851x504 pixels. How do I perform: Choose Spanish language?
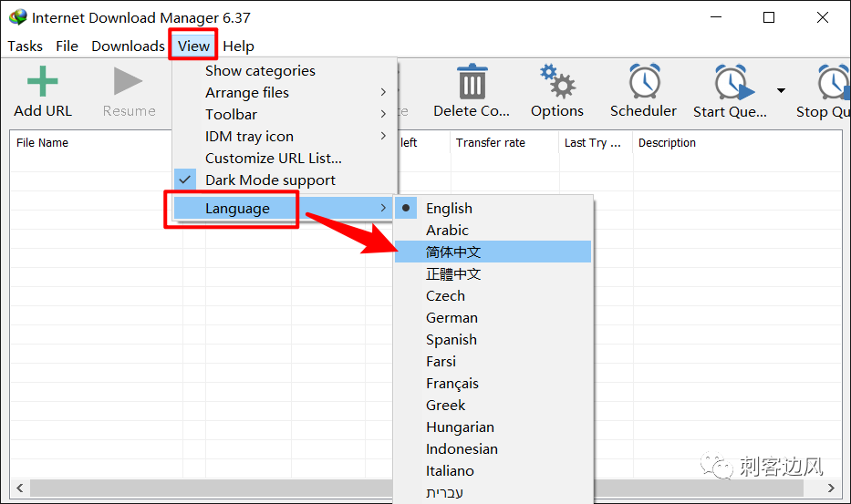(x=493, y=340)
